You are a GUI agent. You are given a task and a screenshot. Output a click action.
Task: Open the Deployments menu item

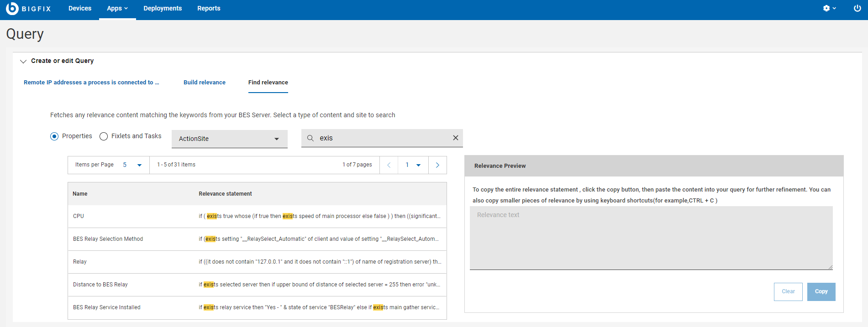click(163, 9)
